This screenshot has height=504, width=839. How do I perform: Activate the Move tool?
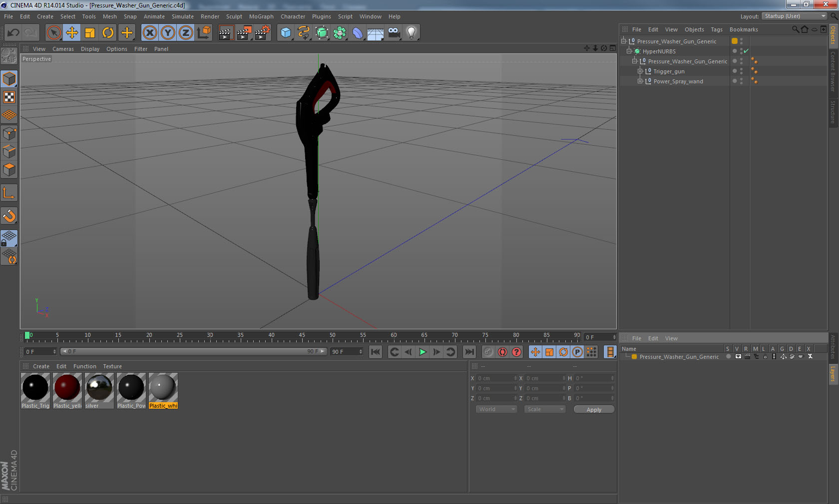click(72, 33)
